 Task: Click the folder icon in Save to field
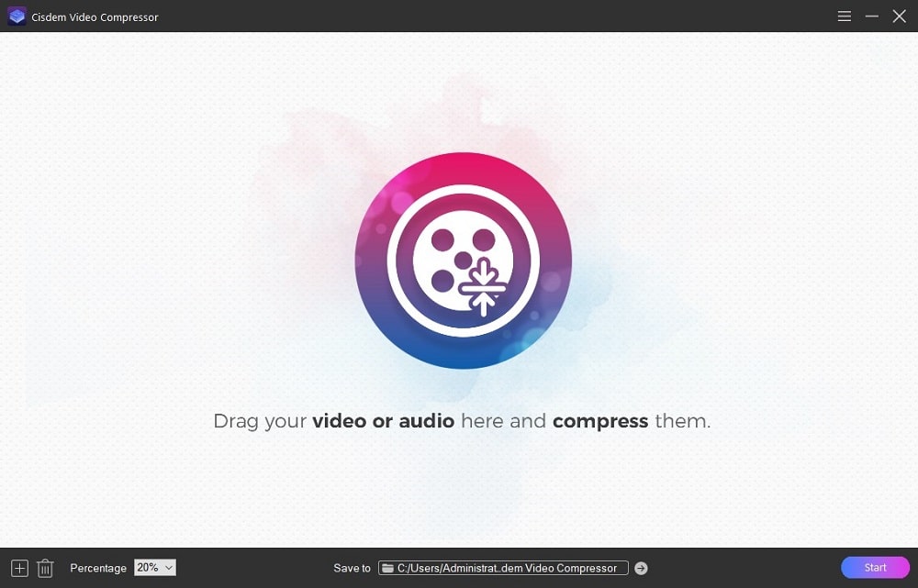pyautogui.click(x=387, y=568)
